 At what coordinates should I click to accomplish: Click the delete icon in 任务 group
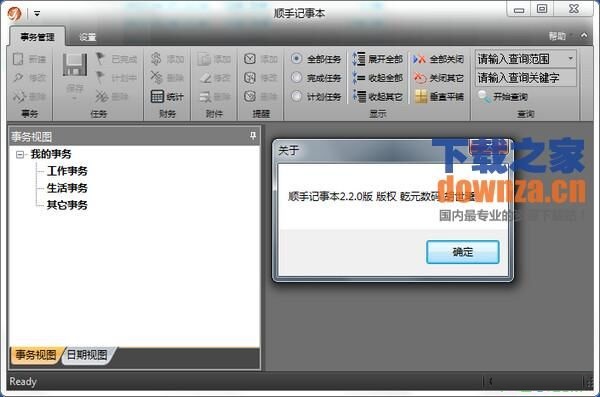(101, 96)
